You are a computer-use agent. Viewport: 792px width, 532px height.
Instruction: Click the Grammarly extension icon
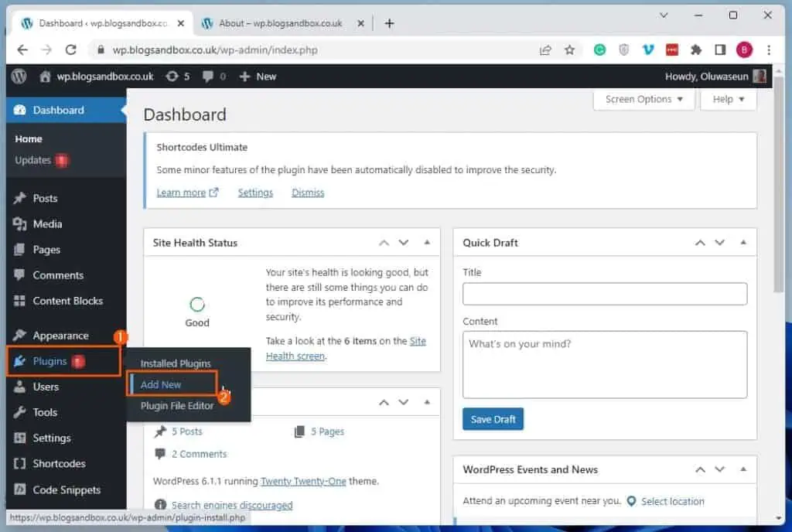(x=599, y=49)
